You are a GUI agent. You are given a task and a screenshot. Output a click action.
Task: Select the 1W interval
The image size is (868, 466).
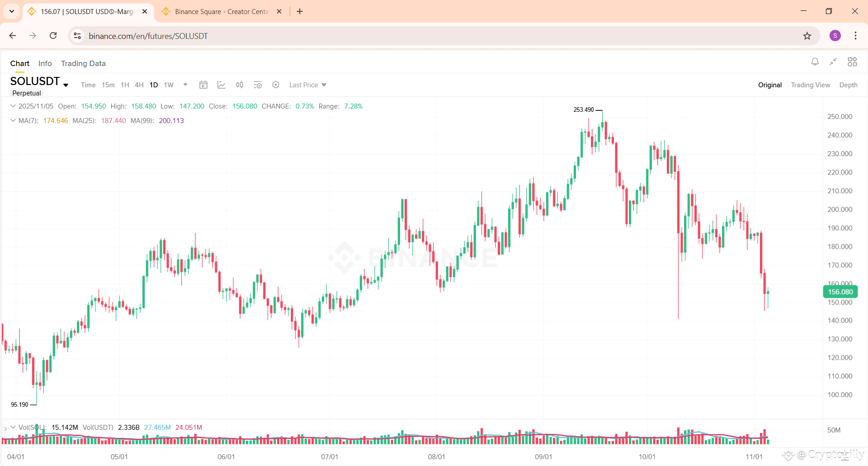click(x=169, y=85)
